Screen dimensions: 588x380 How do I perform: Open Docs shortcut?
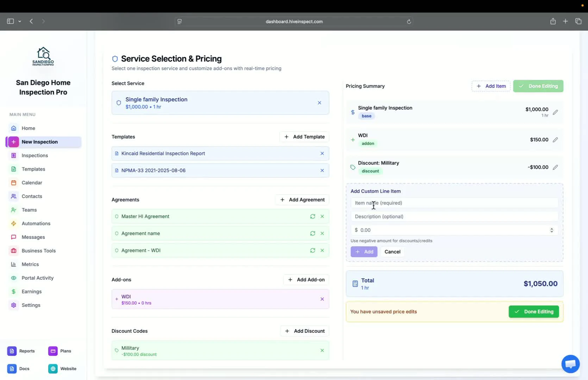pos(18,369)
